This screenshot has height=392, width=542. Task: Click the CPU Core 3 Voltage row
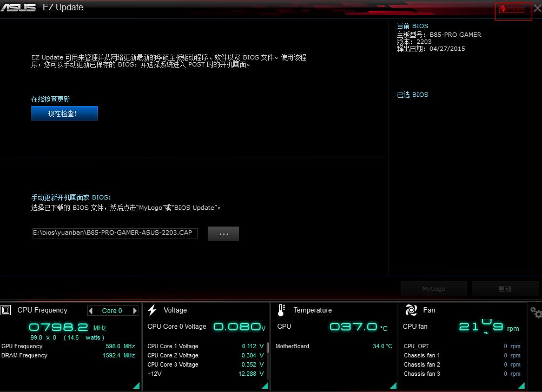[x=206, y=364]
